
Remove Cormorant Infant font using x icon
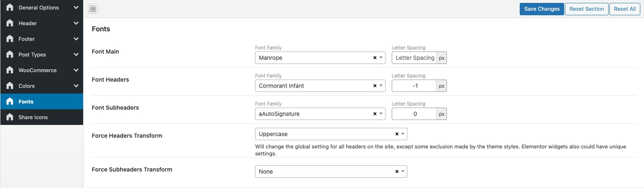pyautogui.click(x=375, y=86)
